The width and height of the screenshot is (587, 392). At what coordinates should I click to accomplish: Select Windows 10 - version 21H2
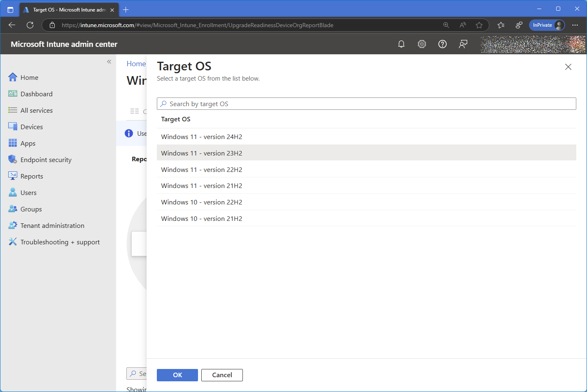pos(202,218)
